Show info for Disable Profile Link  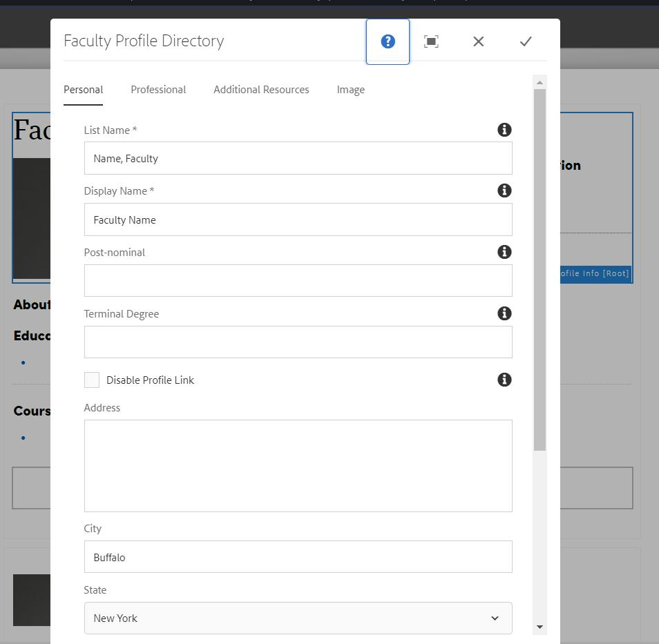[504, 380]
